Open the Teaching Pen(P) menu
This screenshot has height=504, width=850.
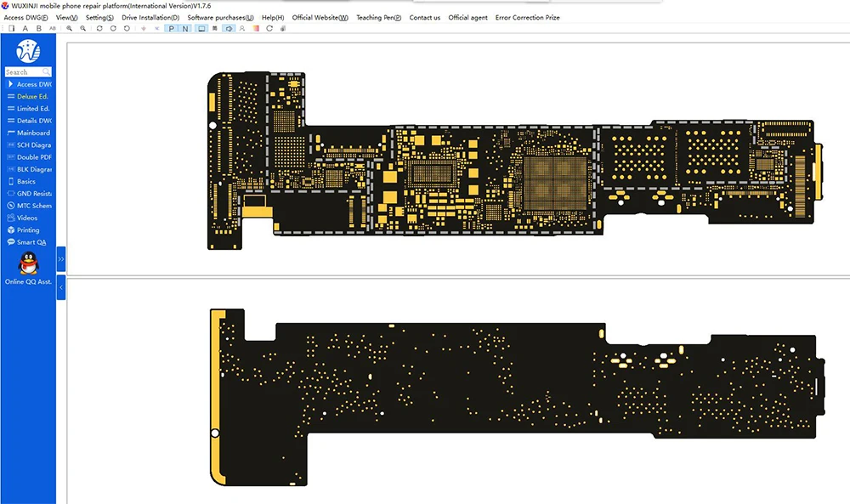click(379, 17)
